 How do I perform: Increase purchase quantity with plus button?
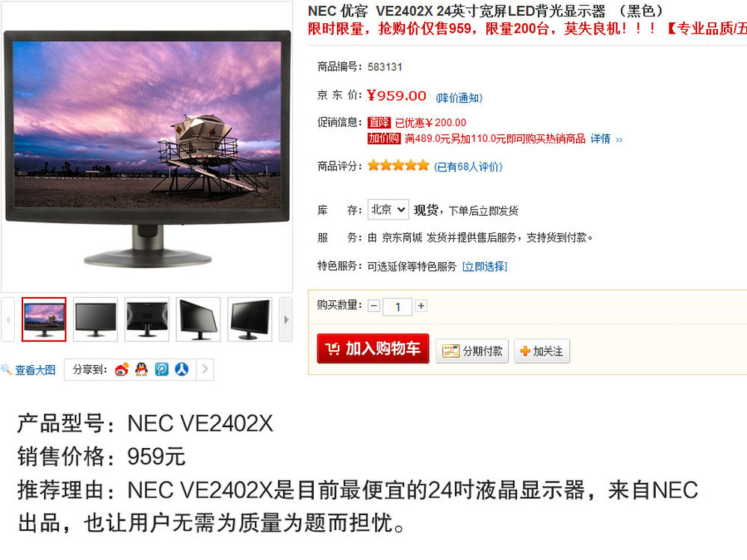[x=421, y=305]
